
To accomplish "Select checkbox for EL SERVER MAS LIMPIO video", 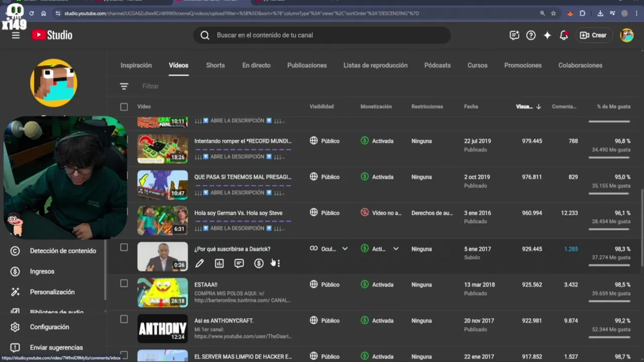I will click(124, 355).
